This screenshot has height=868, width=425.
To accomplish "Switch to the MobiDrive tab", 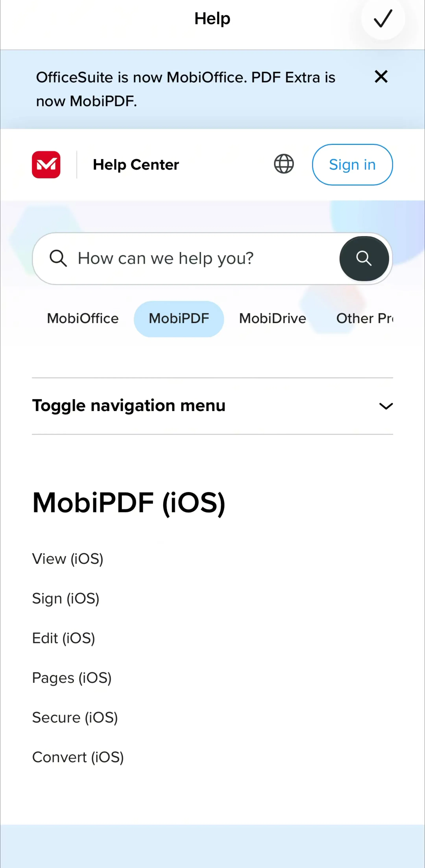I will tap(273, 319).
